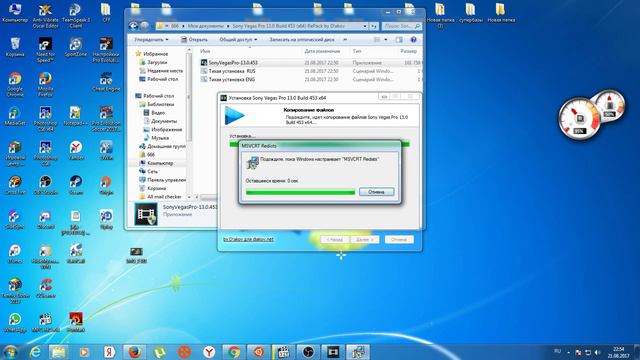Click volume icon in system tray
The height and width of the screenshot is (360, 640).
[598, 352]
